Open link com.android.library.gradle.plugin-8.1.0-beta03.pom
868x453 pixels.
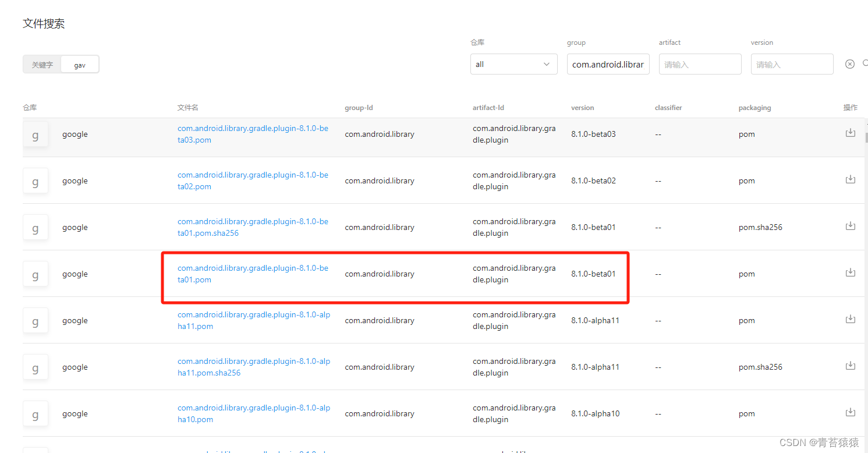[253, 134]
